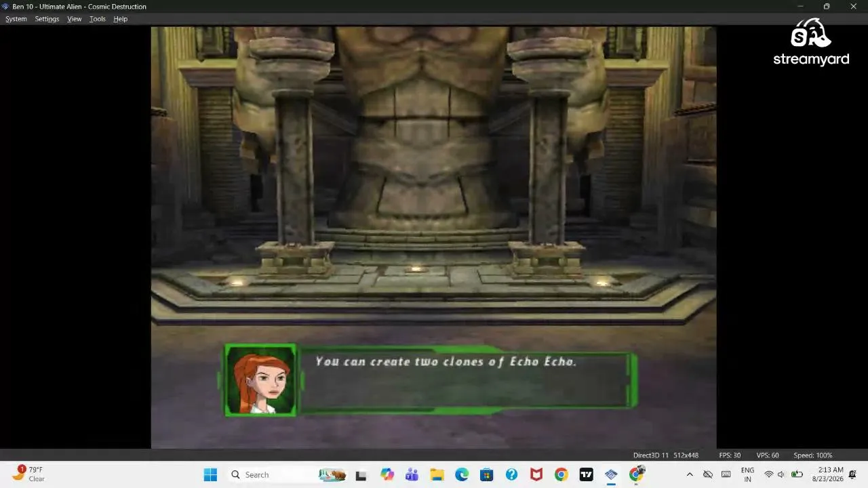Image resolution: width=868 pixels, height=488 pixels.
Task: Click the crossed-out cloud sync tray icon
Action: coord(708,474)
